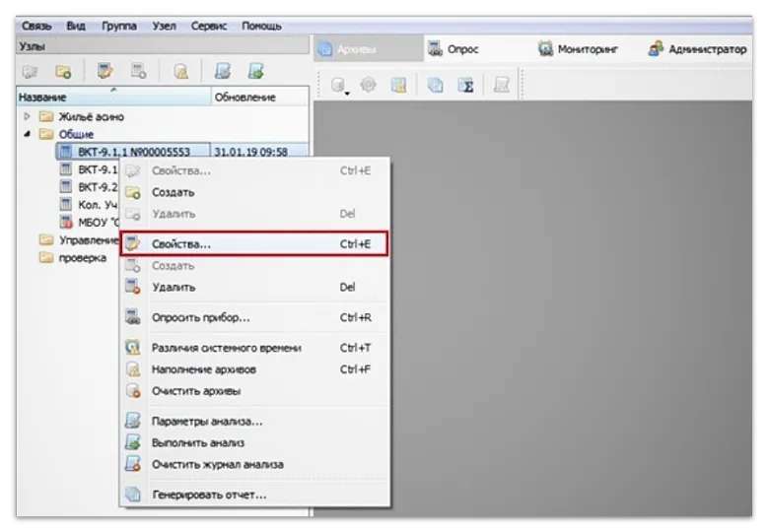Click the Параметры анализа icon
The height and width of the screenshot is (532, 769).
[x=133, y=422]
